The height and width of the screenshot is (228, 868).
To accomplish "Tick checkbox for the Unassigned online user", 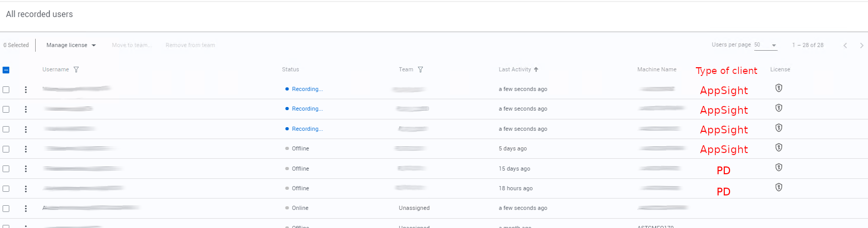I will (6, 208).
